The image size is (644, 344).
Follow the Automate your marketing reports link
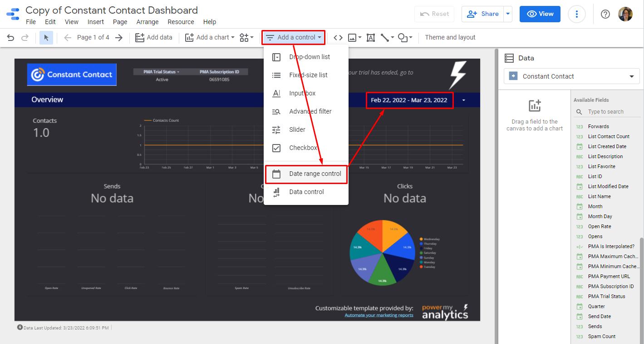379,315
